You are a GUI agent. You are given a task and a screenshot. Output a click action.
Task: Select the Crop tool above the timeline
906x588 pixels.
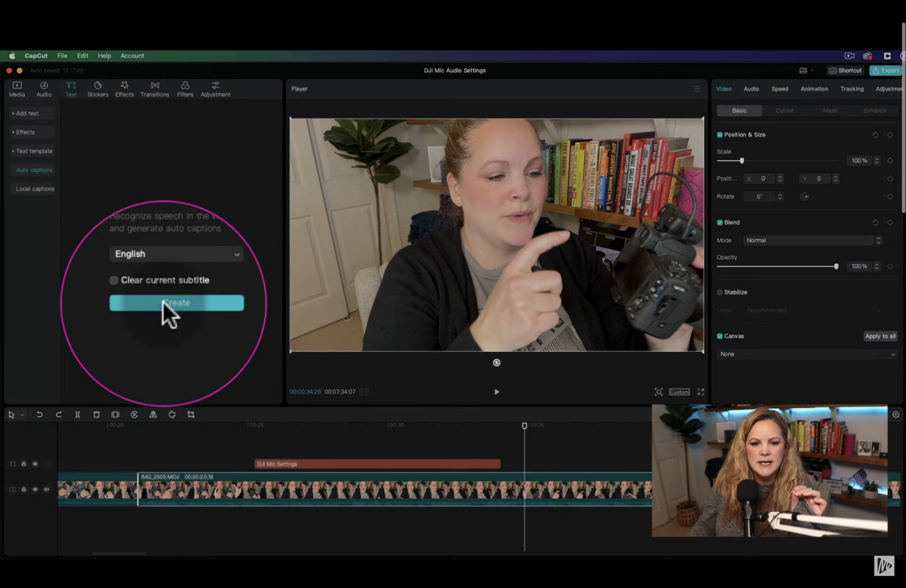[x=191, y=414]
